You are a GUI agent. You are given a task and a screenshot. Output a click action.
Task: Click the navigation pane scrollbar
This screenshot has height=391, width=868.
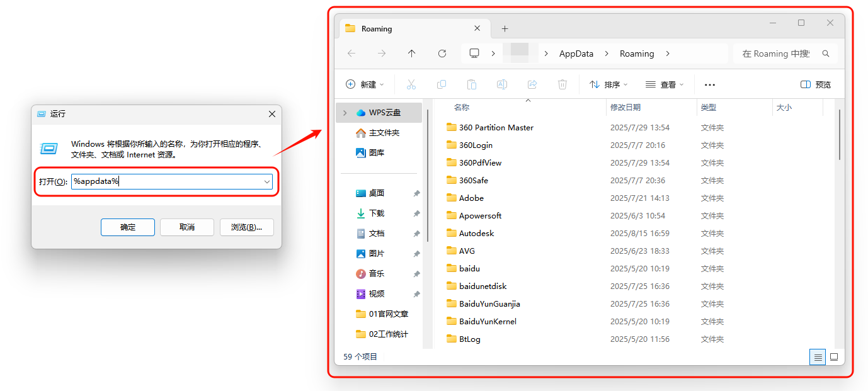pos(428,176)
